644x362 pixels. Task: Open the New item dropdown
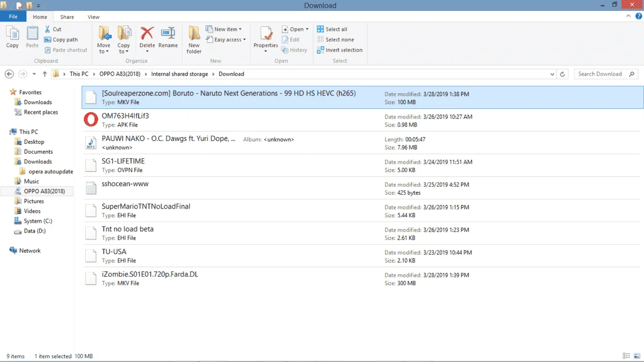224,29
